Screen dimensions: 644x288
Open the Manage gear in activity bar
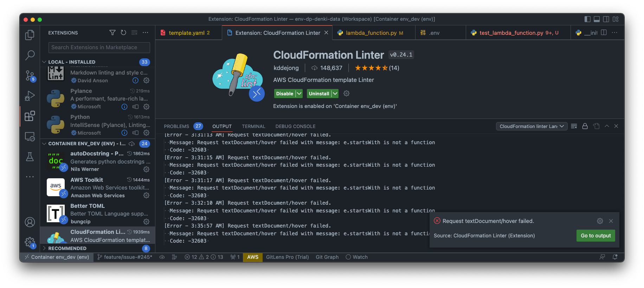tap(30, 242)
